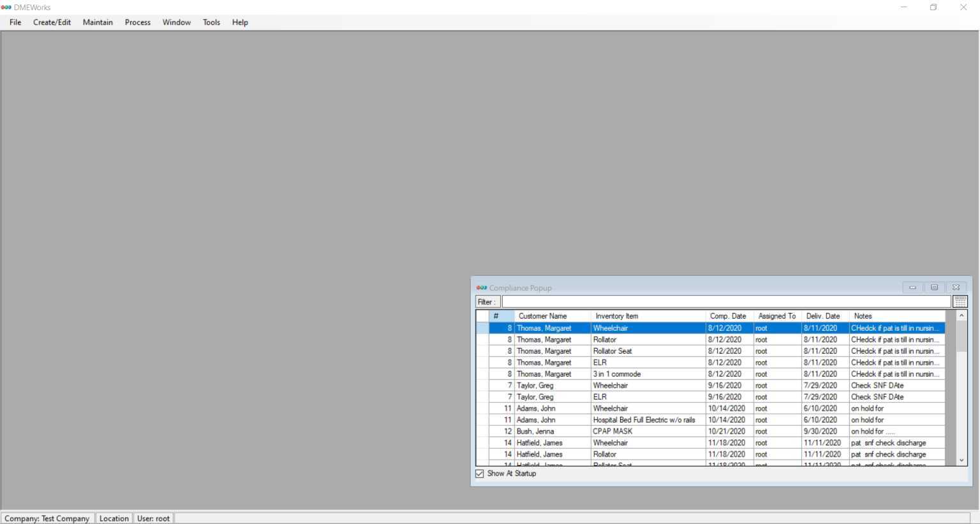Maximize the Compliance Popup window
Image resolution: width=980 pixels, height=524 pixels.
tap(934, 287)
